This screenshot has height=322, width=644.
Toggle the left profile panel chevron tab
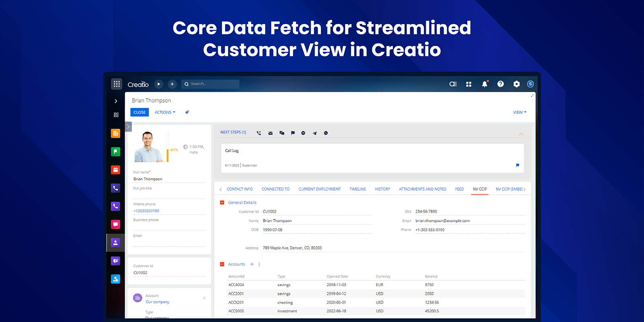[x=128, y=127]
